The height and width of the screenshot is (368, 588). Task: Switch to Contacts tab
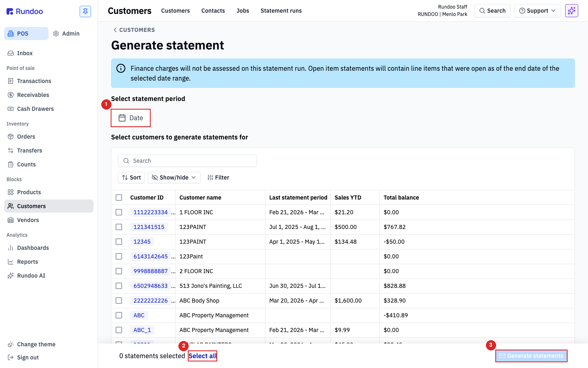pos(213,11)
